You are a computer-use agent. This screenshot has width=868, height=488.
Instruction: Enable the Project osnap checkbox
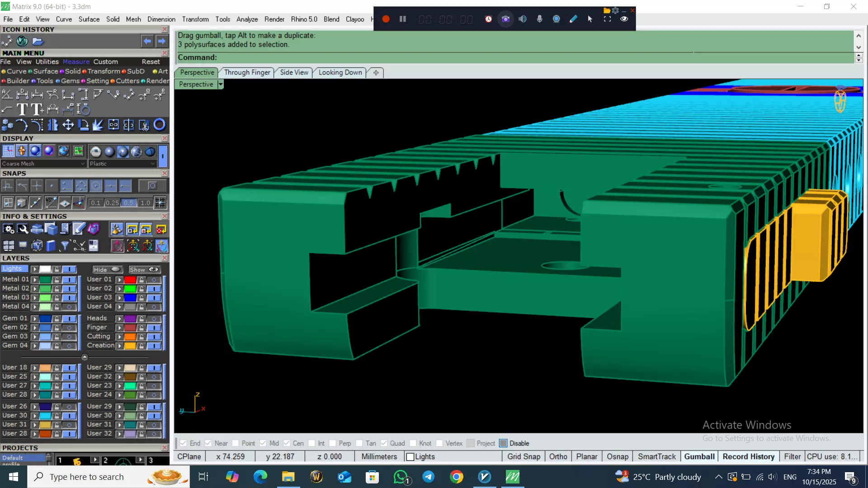point(471,443)
